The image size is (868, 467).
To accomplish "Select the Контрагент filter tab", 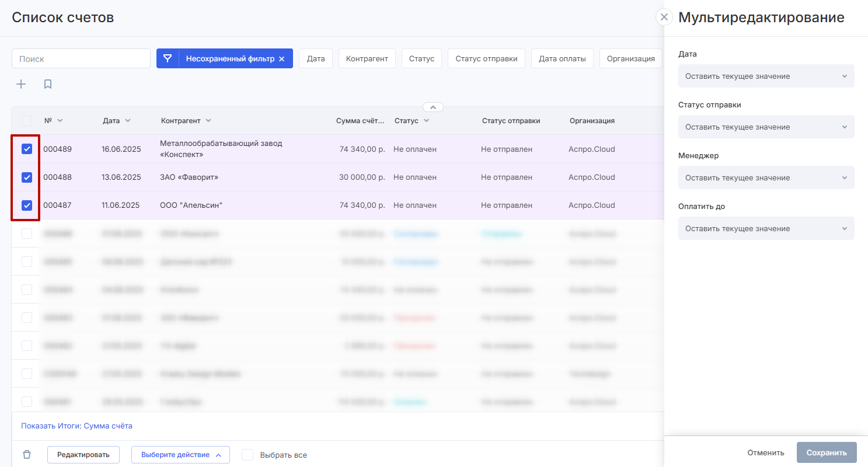I will pyautogui.click(x=367, y=59).
